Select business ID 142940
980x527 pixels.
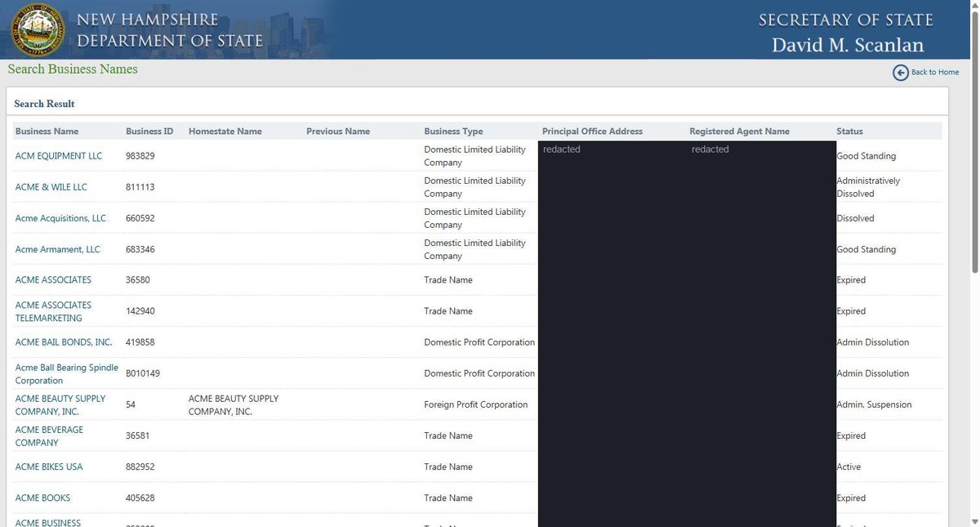(x=140, y=311)
